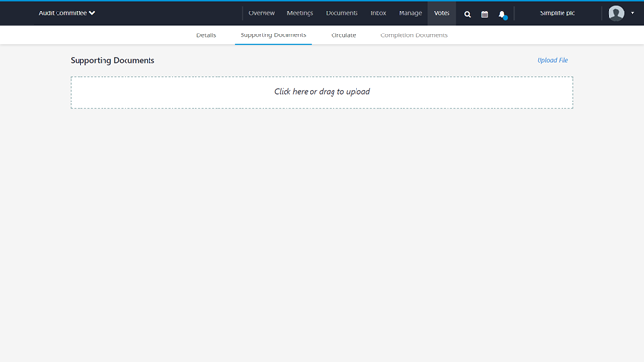
Task: Click the Supporting Documents section heading
Action: tap(112, 60)
